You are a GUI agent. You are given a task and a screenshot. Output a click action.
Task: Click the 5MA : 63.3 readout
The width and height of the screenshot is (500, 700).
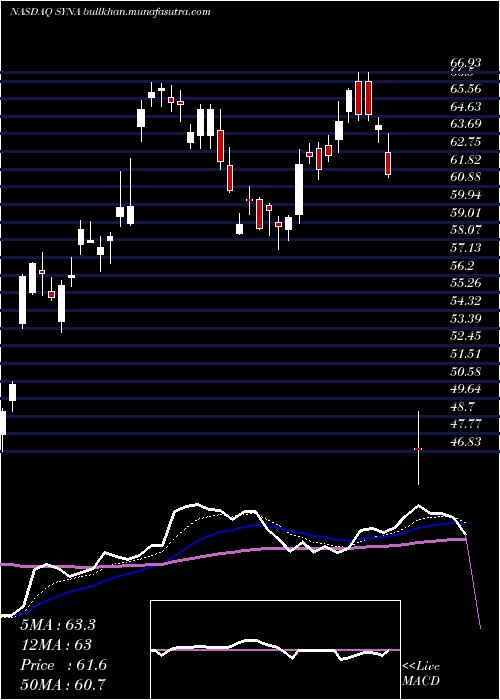tap(58, 625)
